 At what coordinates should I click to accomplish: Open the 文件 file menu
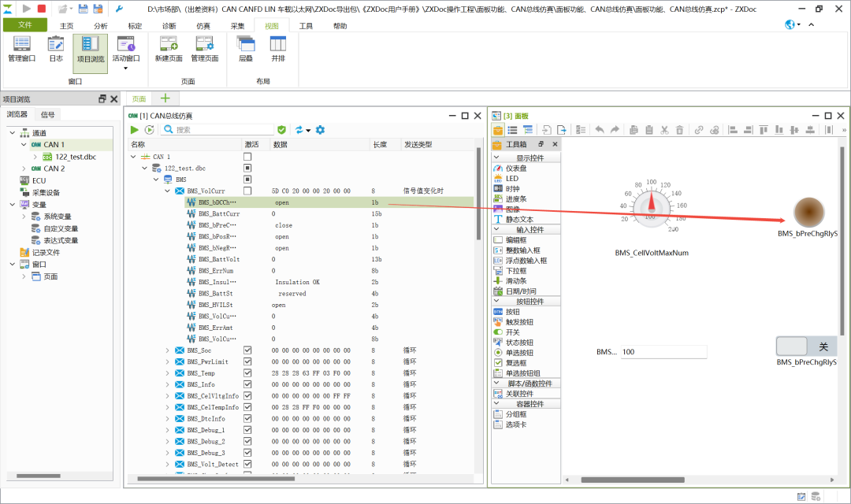coord(25,25)
